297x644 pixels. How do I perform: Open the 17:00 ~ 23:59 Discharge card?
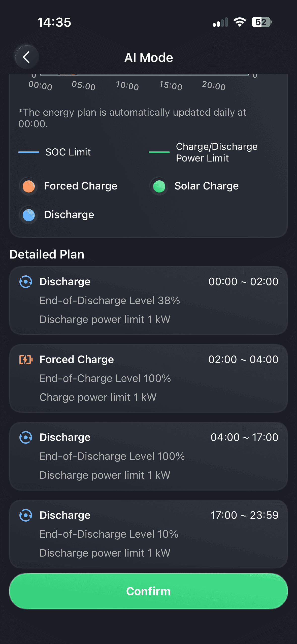click(148, 534)
